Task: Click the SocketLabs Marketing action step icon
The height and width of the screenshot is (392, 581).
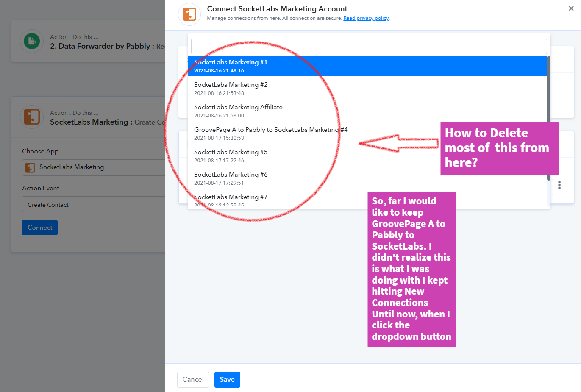Action: coord(32,117)
